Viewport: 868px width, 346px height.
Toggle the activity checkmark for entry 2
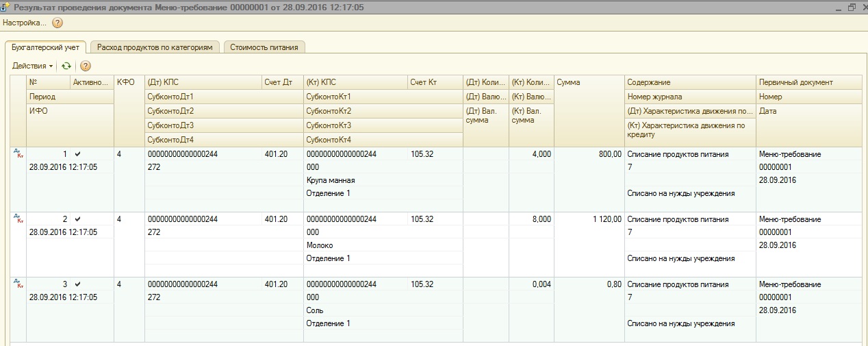tap(77, 219)
